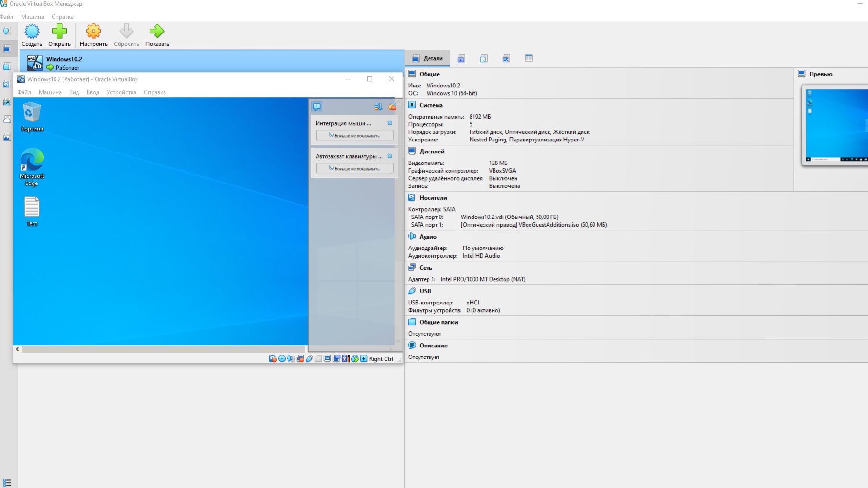Click the VM window horizontal scrollbar
Screen dimensions: 868x488
pos(163,349)
